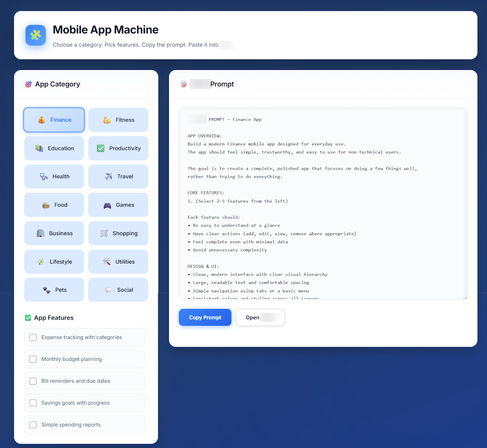Click the money bag icon on Finance
The width and height of the screenshot is (487, 448).
coord(41,120)
